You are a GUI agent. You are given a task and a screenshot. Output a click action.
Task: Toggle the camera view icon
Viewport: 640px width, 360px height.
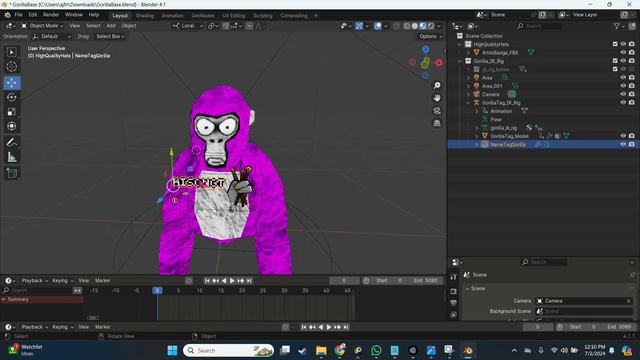(437, 111)
